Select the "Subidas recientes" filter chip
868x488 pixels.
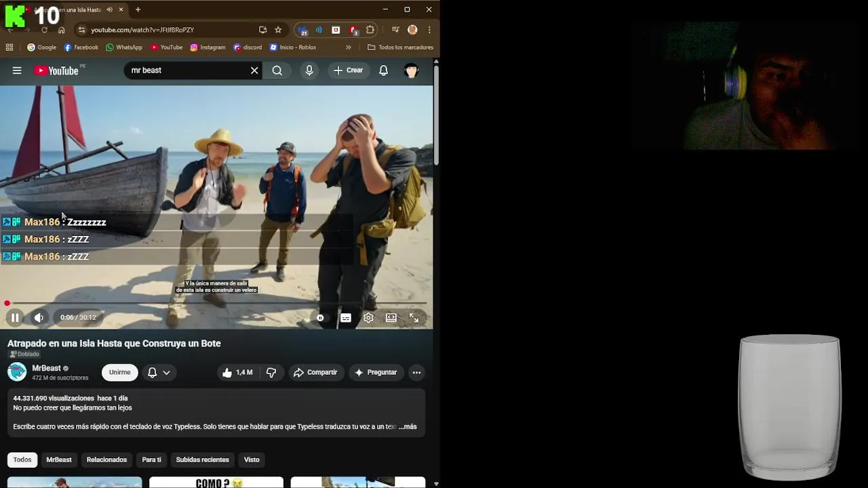203,460
